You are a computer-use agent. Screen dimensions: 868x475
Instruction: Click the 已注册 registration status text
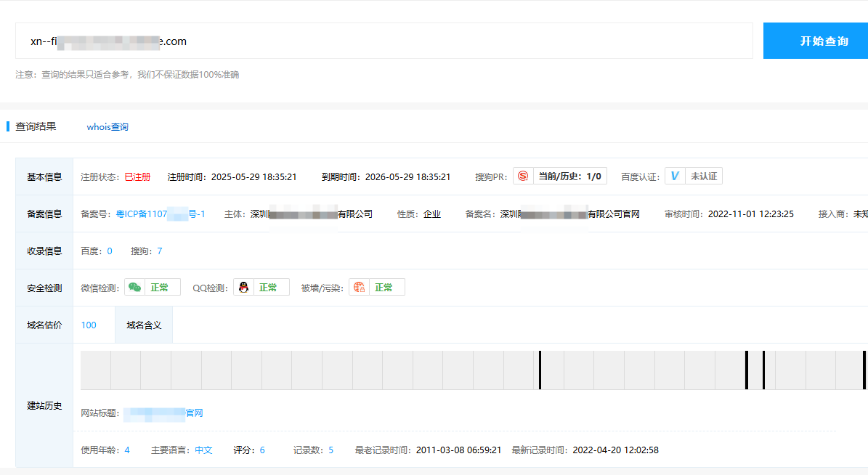point(137,177)
